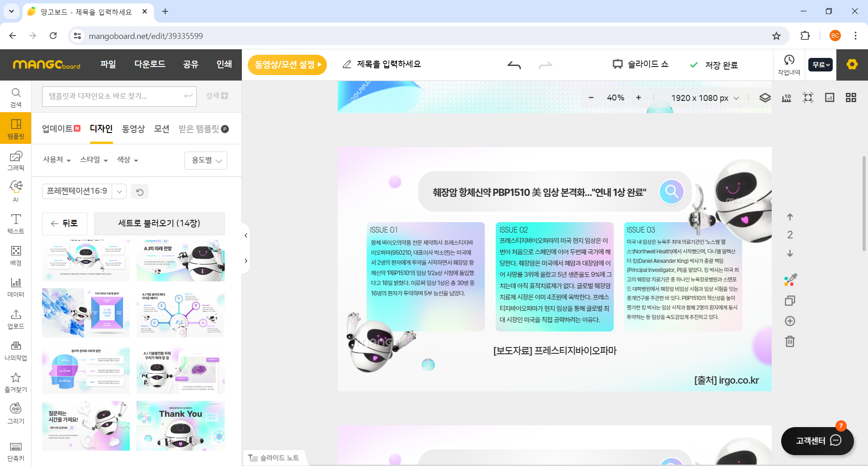Screen dimensions: 868x466
Task: Click the template search input field
Action: (x=119, y=96)
